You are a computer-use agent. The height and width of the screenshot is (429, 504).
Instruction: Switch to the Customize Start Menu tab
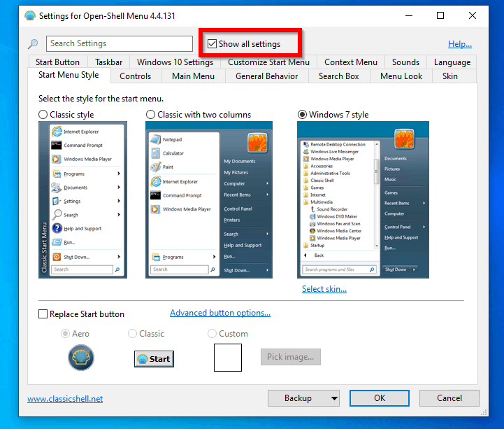point(268,62)
